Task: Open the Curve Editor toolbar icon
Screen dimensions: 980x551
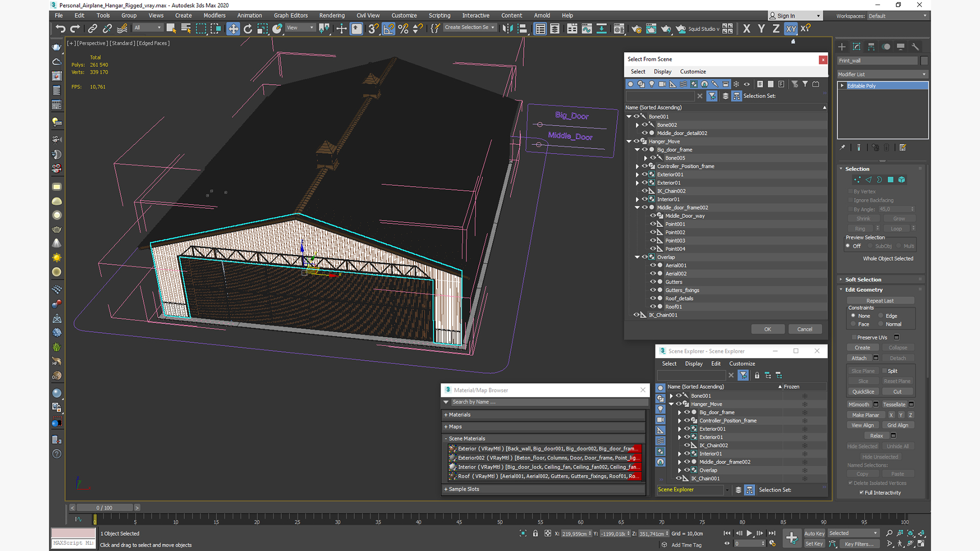Action: (587, 29)
